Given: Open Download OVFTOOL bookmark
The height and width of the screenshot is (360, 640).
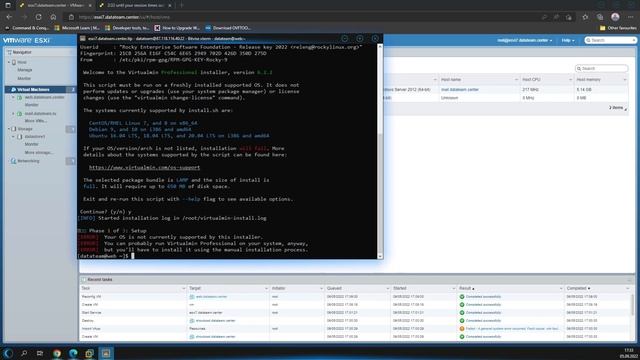Looking at the screenshot, I should pyautogui.click(x=228, y=28).
